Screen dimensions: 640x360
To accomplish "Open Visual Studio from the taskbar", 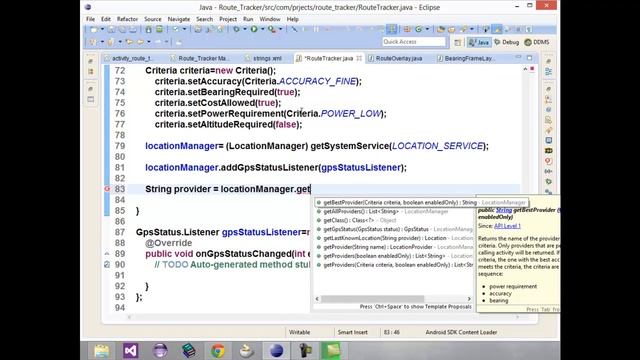I will [131, 351].
